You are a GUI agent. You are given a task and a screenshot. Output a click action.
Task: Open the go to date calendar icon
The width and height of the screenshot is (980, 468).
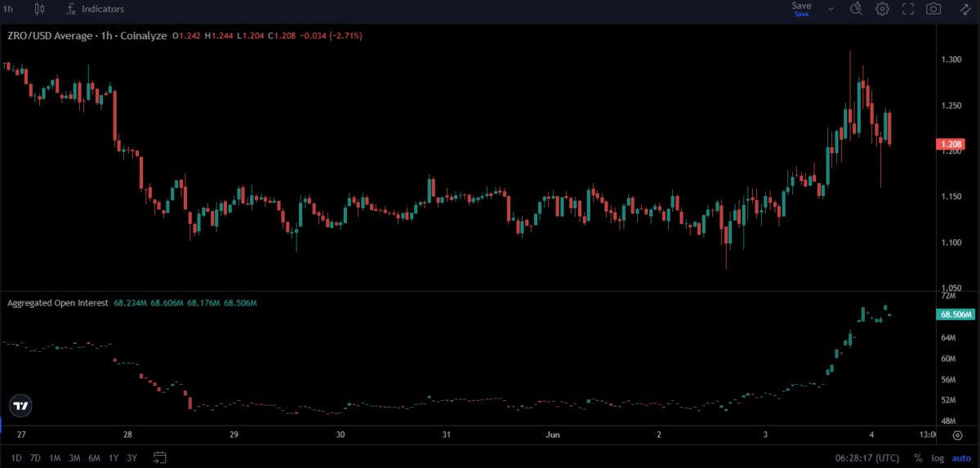[159, 457]
